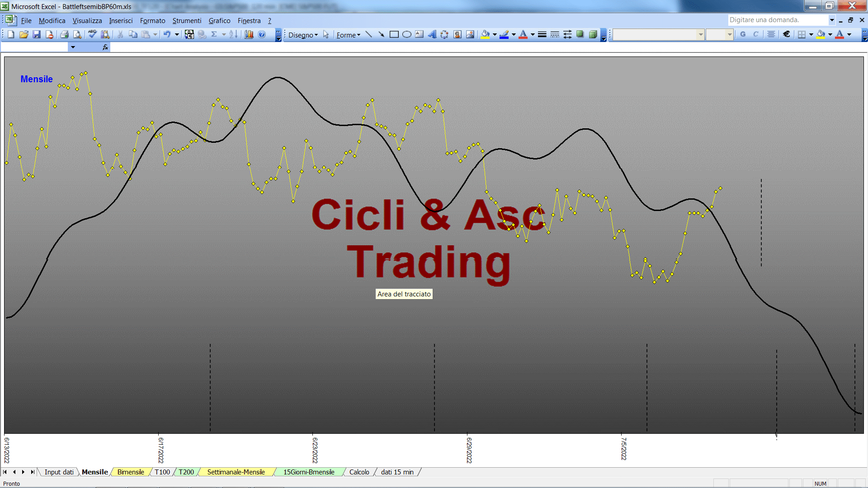Open the Inserisci menu
The height and width of the screenshot is (488, 868).
(x=121, y=20)
